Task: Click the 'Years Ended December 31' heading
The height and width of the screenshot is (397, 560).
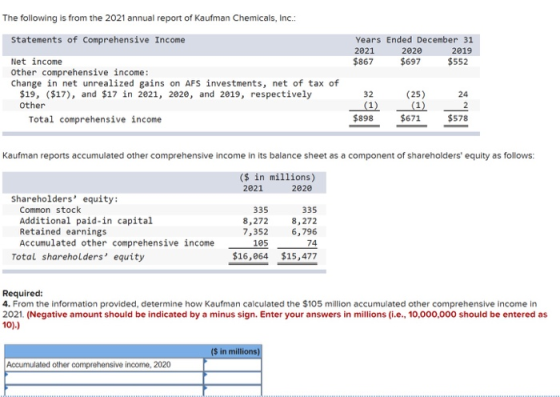Action: pos(414,40)
